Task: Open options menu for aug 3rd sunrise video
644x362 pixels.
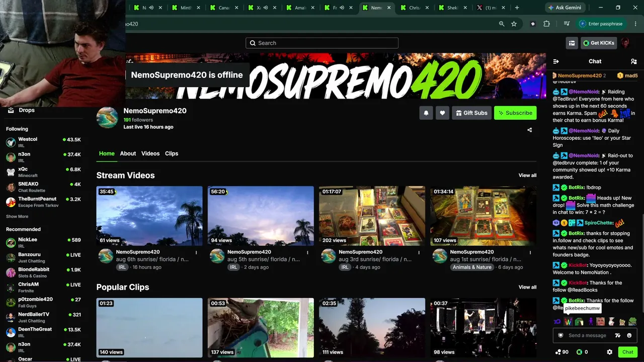Action: pos(419,252)
